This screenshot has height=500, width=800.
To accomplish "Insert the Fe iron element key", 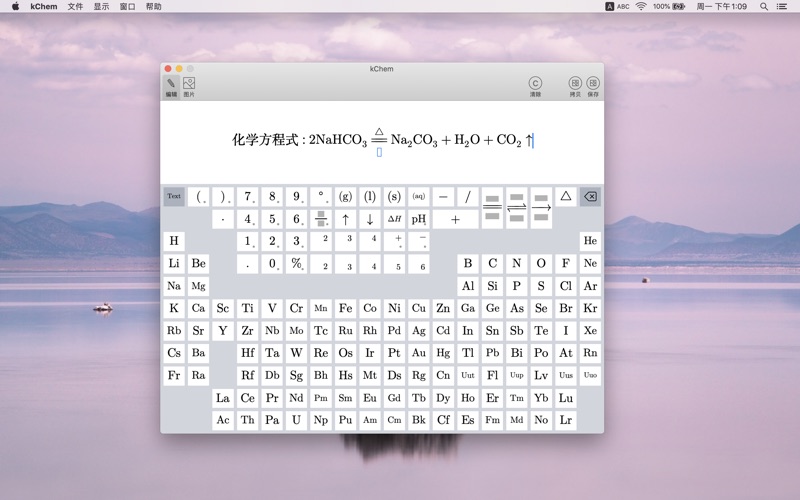I will [345, 308].
